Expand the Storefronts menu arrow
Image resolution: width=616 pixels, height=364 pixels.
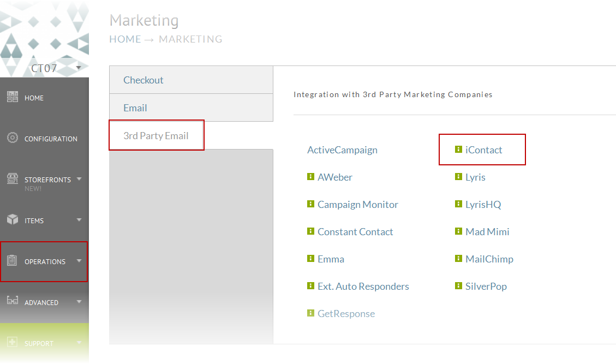79,179
